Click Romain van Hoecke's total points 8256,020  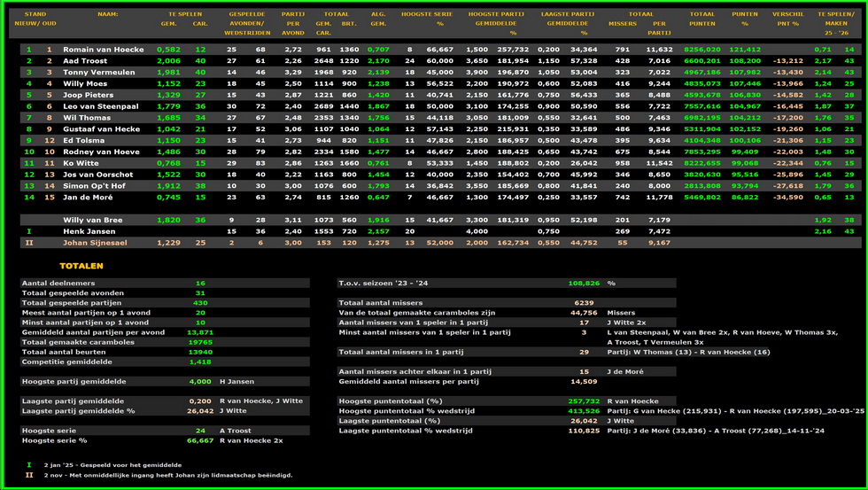tap(701, 50)
